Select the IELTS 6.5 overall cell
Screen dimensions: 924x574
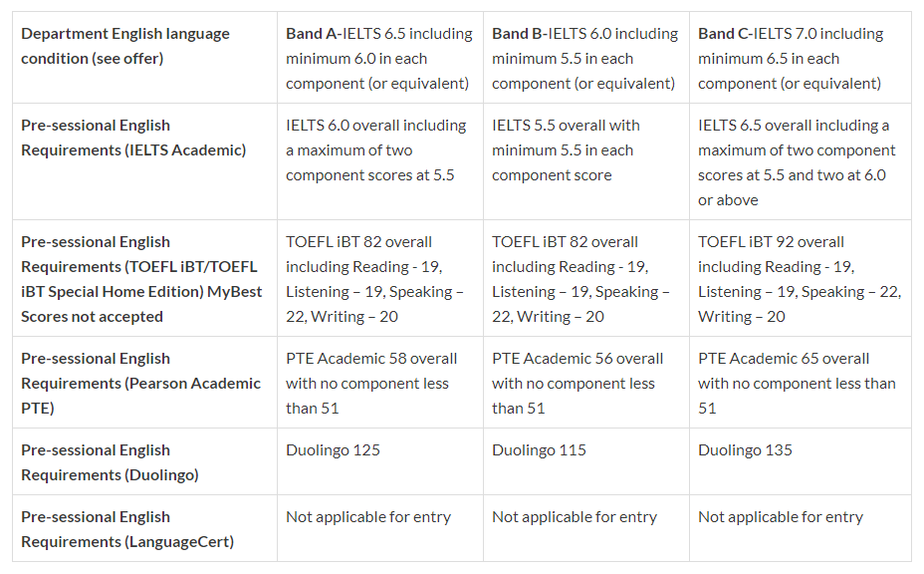(795, 161)
